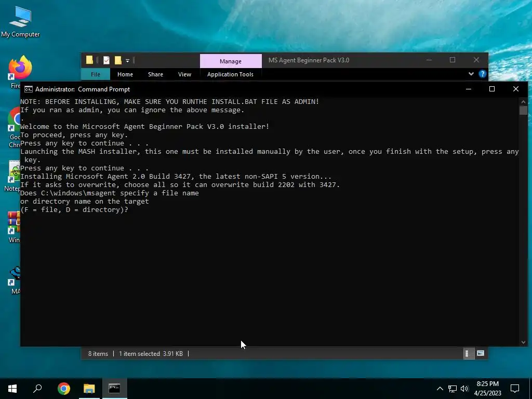
Task: Open My Computer desktop icon
Action: pyautogui.click(x=20, y=22)
